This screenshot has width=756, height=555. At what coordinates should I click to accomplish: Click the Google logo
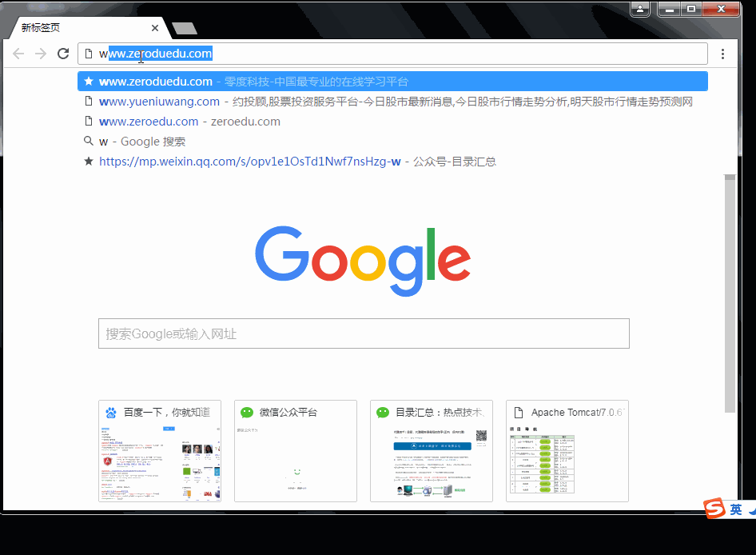click(x=363, y=261)
